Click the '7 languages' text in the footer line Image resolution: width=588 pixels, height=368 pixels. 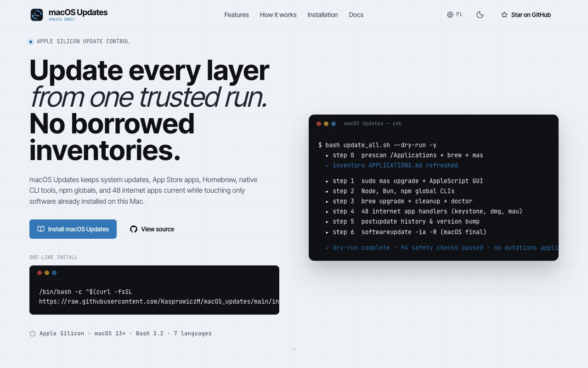(x=192, y=333)
